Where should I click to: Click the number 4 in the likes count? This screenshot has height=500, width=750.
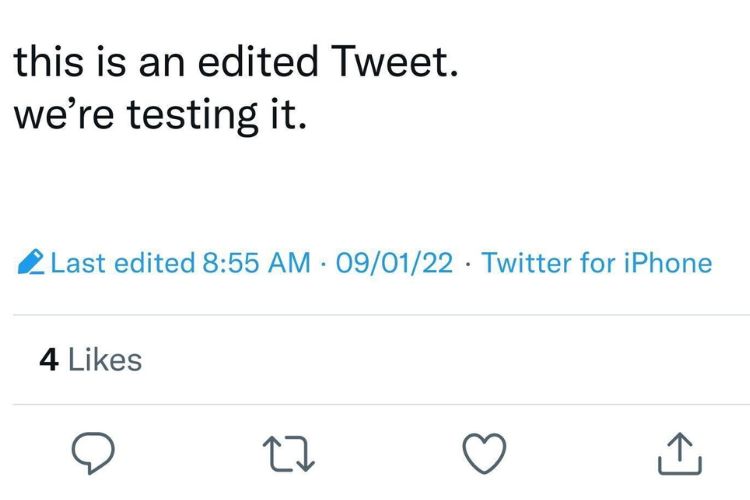pyautogui.click(x=48, y=360)
